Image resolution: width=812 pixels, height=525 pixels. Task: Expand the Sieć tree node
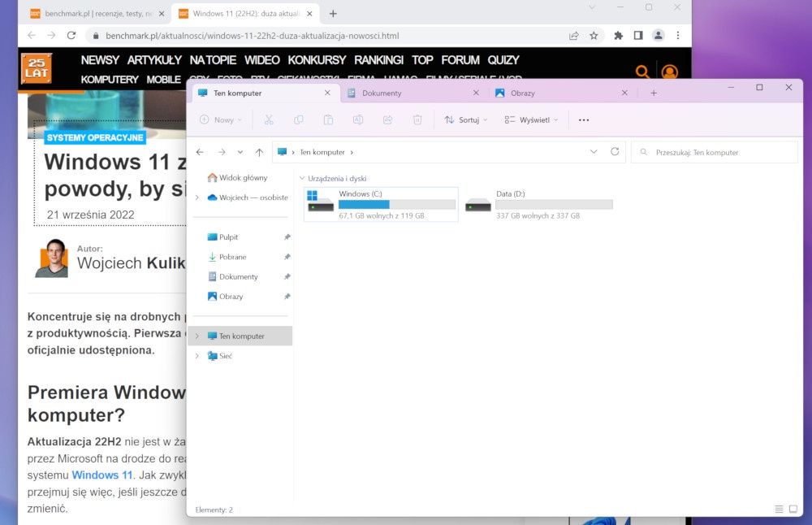click(197, 355)
